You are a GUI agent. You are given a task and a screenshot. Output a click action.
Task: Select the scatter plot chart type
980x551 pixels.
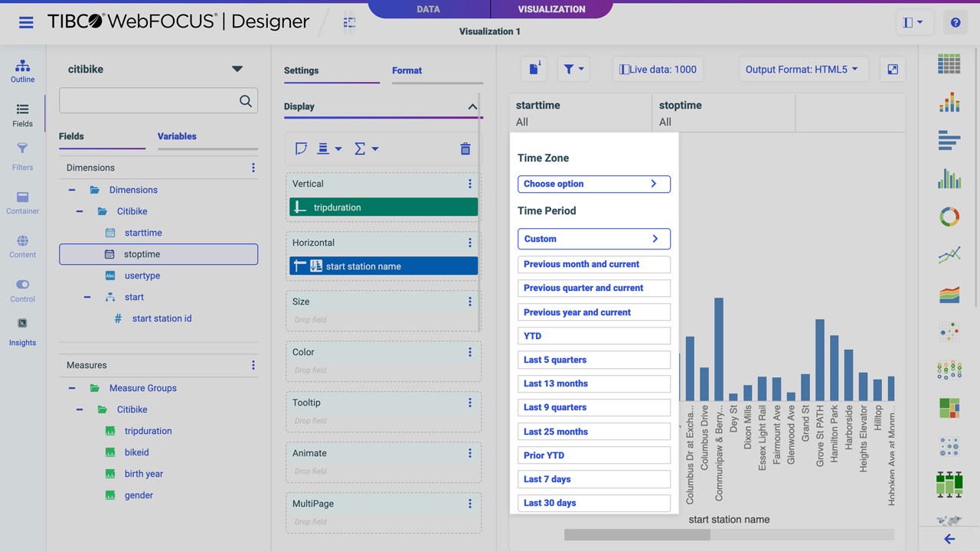pyautogui.click(x=949, y=331)
